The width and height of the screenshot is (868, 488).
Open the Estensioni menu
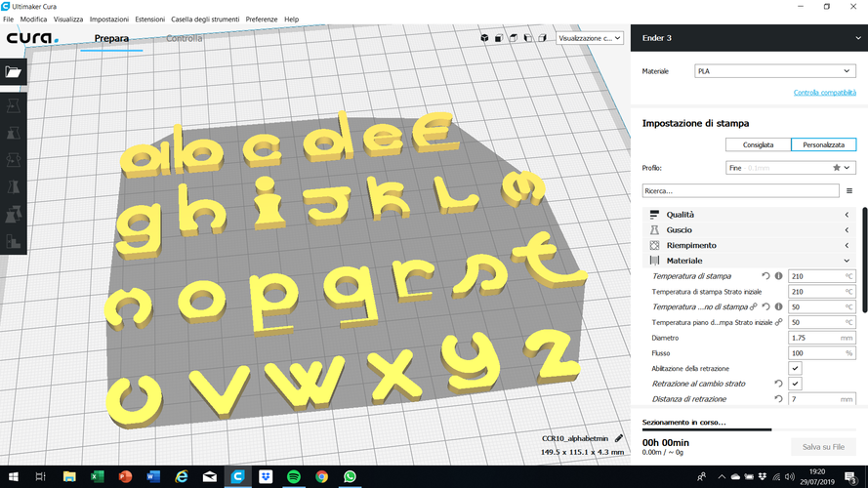(x=150, y=19)
